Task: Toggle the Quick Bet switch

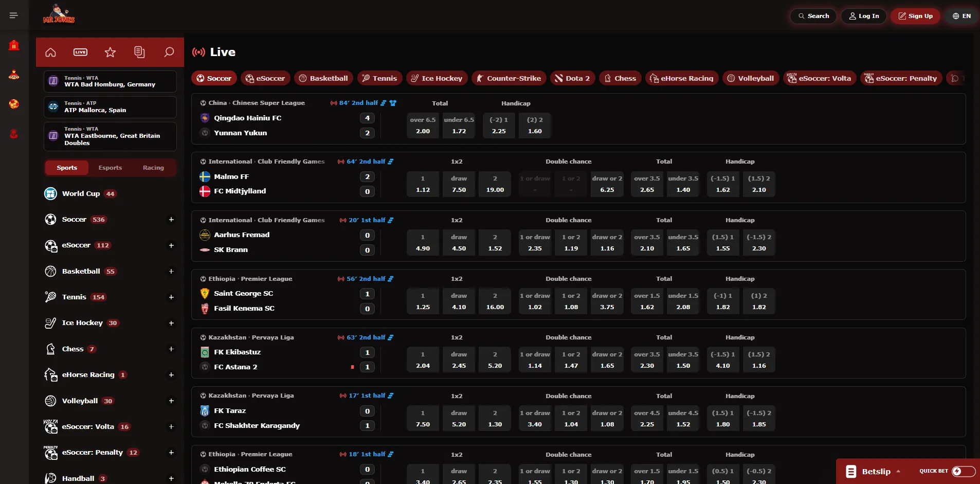Action: coord(963,471)
